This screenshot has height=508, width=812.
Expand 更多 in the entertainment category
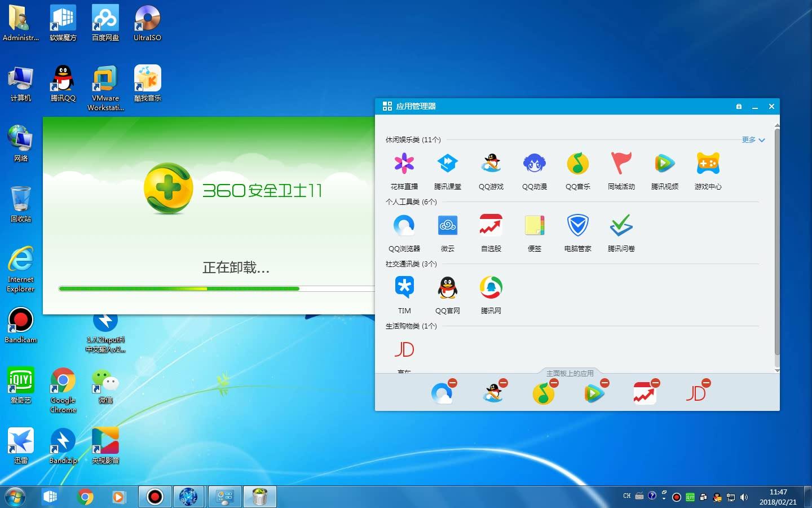tap(753, 140)
